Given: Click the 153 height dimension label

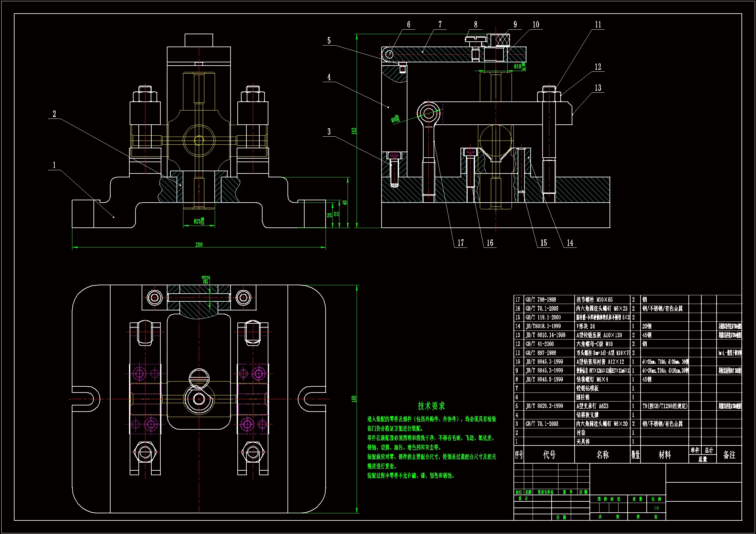Looking at the screenshot, I should (x=354, y=131).
